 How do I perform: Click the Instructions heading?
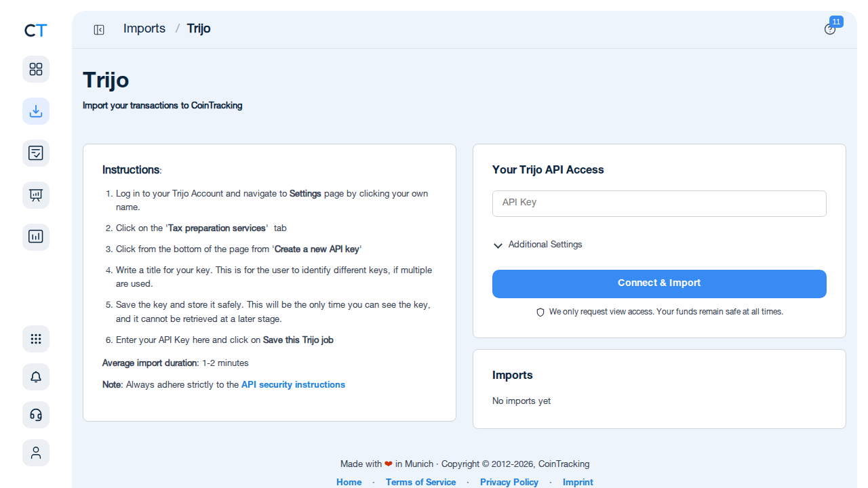(x=132, y=170)
